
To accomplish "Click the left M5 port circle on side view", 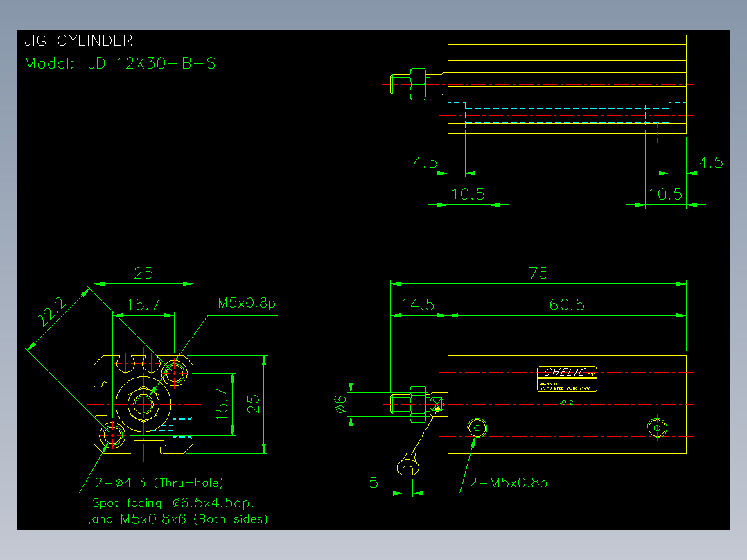I will click(x=477, y=428).
